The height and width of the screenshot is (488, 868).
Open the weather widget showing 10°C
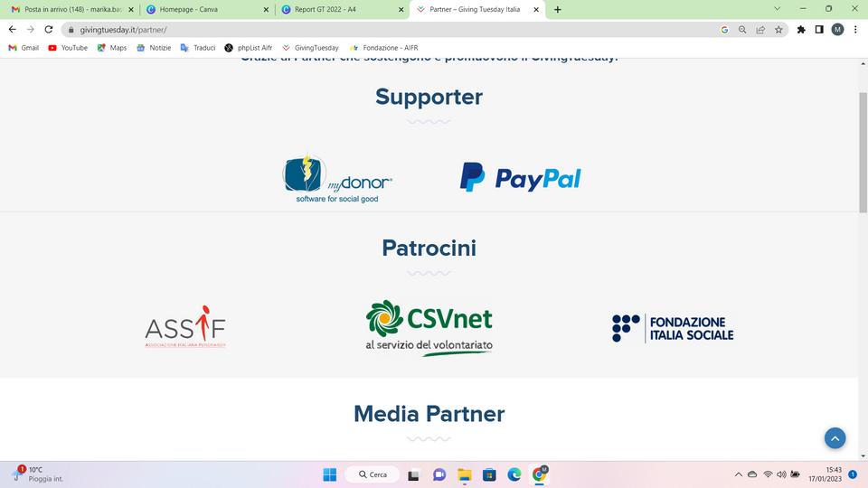pyautogui.click(x=38, y=474)
